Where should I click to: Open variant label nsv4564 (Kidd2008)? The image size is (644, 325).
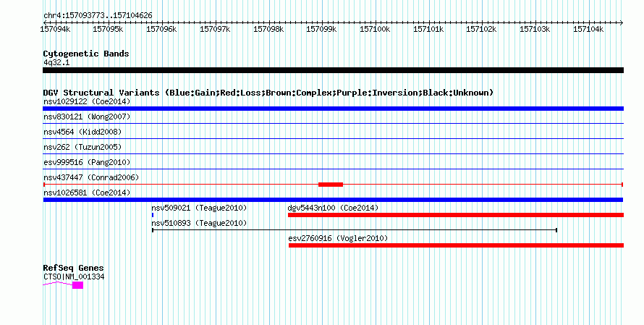82,132
